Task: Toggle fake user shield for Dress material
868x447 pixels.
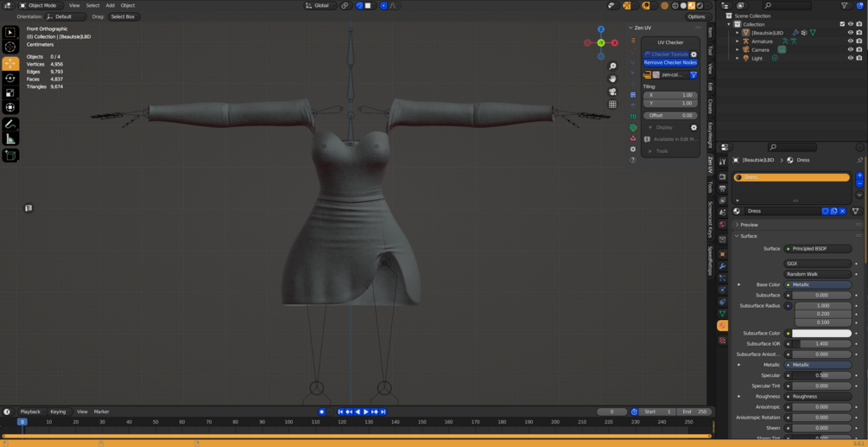Action: pos(826,211)
